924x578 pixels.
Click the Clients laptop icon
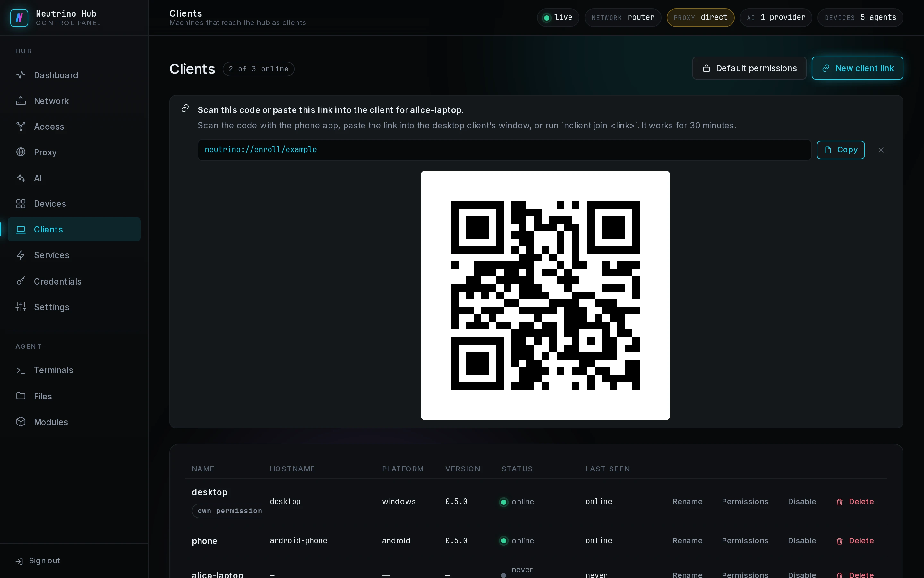pos(21,229)
